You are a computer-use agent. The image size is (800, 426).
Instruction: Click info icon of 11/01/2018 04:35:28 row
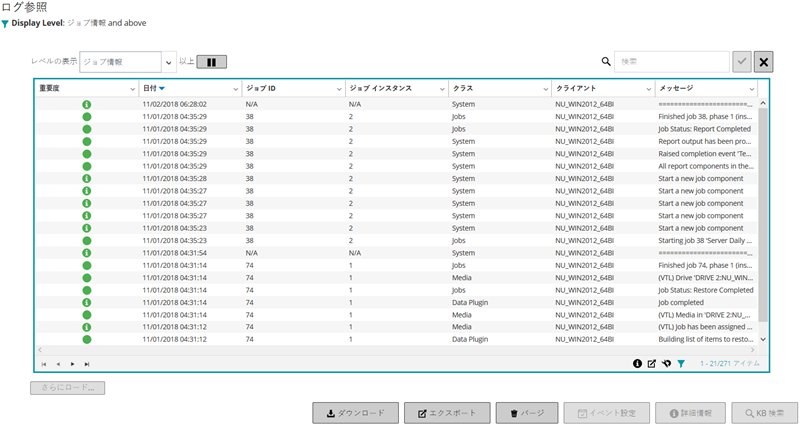87,179
